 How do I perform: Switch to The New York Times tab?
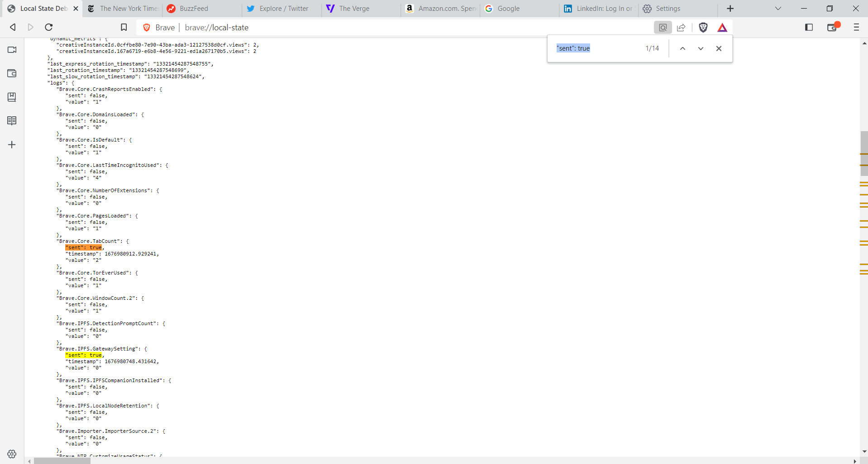[123, 9]
